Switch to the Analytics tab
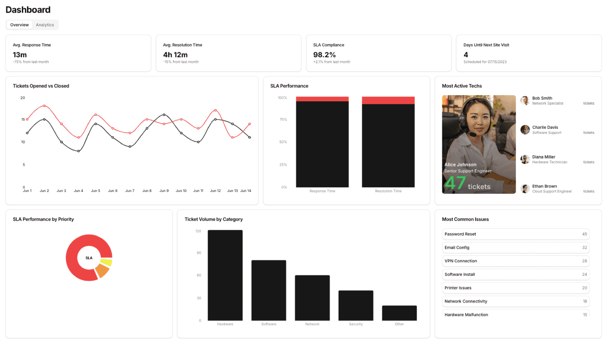608x364 pixels. coord(45,25)
